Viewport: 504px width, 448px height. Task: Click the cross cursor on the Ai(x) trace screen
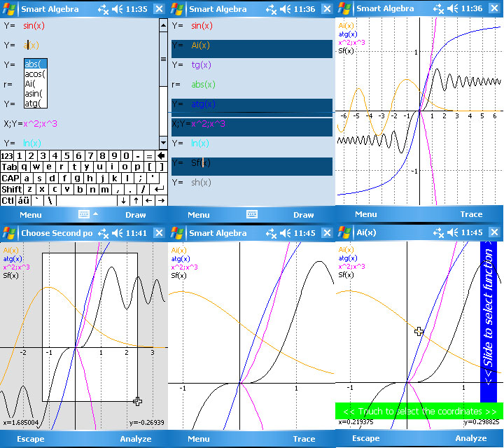pos(419,331)
